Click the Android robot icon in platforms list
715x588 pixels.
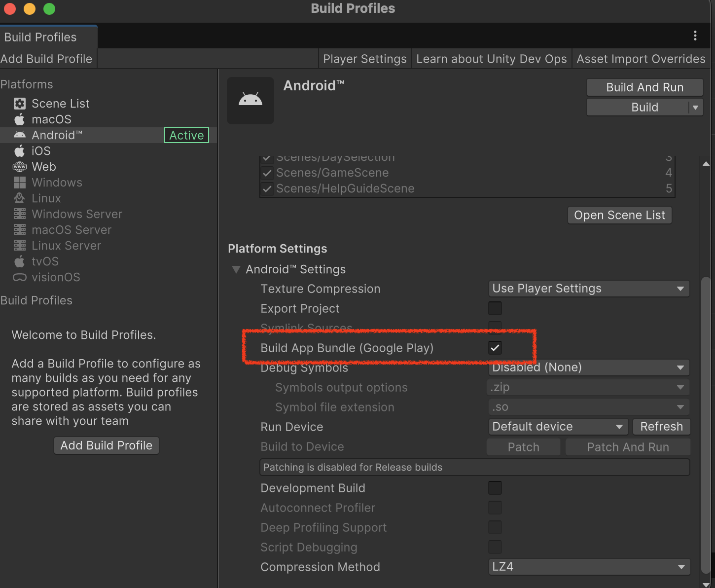pos(20,135)
